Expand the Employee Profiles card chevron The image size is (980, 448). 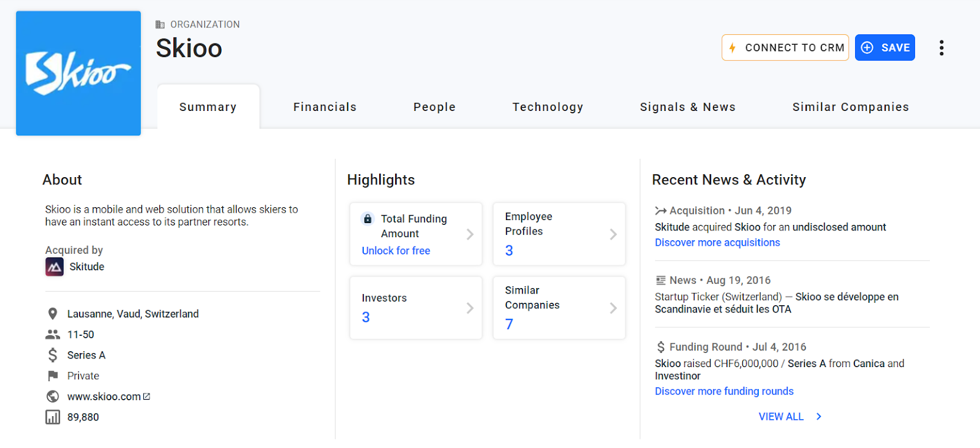(613, 234)
